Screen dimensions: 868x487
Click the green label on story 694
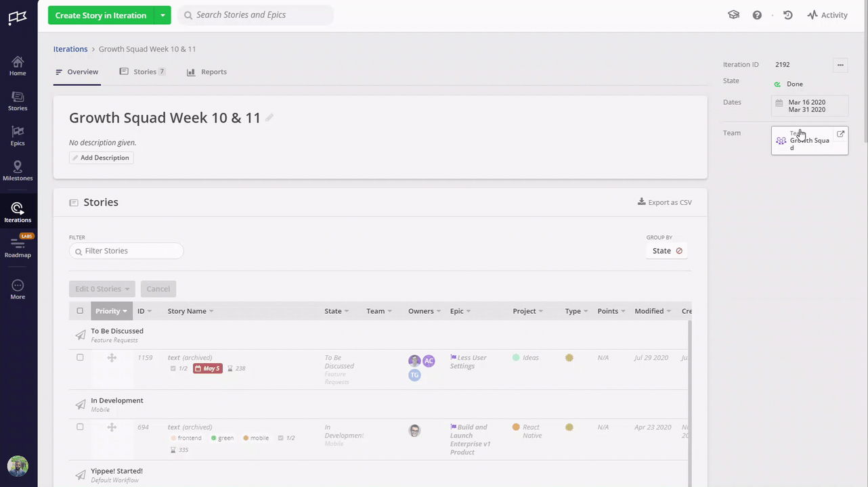(x=223, y=438)
